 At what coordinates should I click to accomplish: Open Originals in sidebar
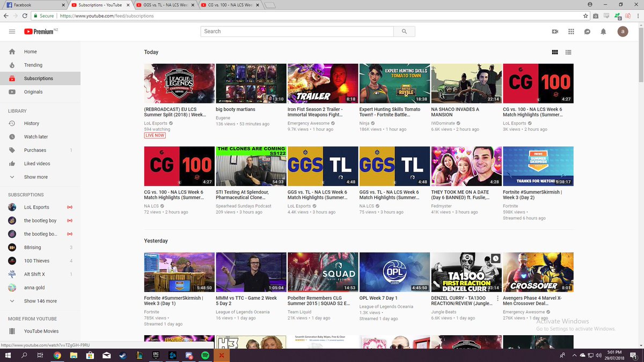[x=40, y=92]
